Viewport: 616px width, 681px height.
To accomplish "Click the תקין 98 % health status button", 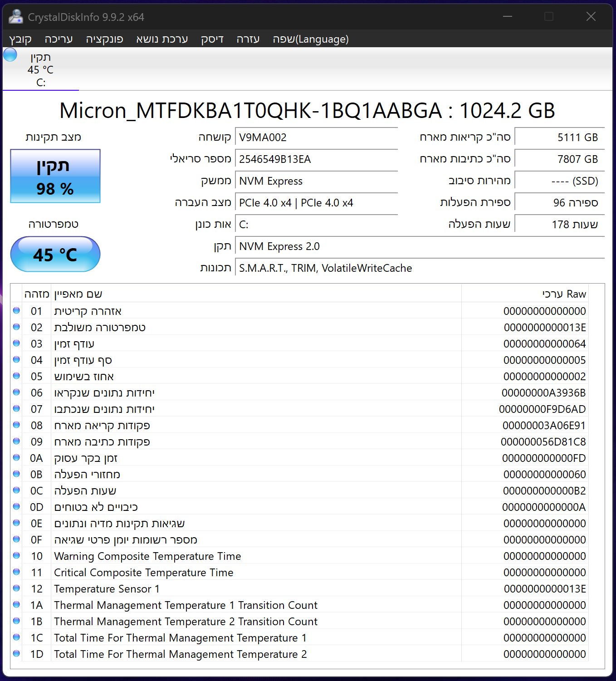I will (x=55, y=176).
